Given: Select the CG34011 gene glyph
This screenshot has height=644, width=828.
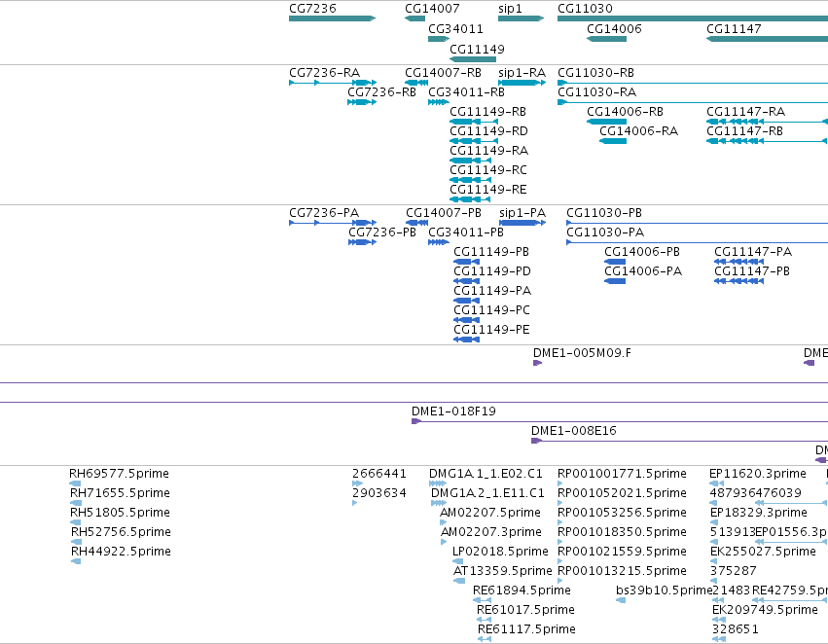Looking at the screenshot, I should pos(439,39).
